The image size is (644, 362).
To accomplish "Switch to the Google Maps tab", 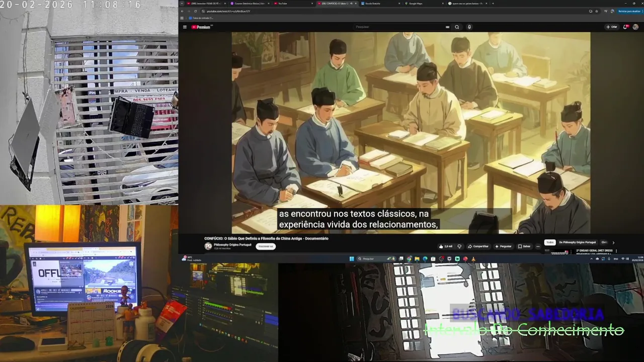I will 424,4.
